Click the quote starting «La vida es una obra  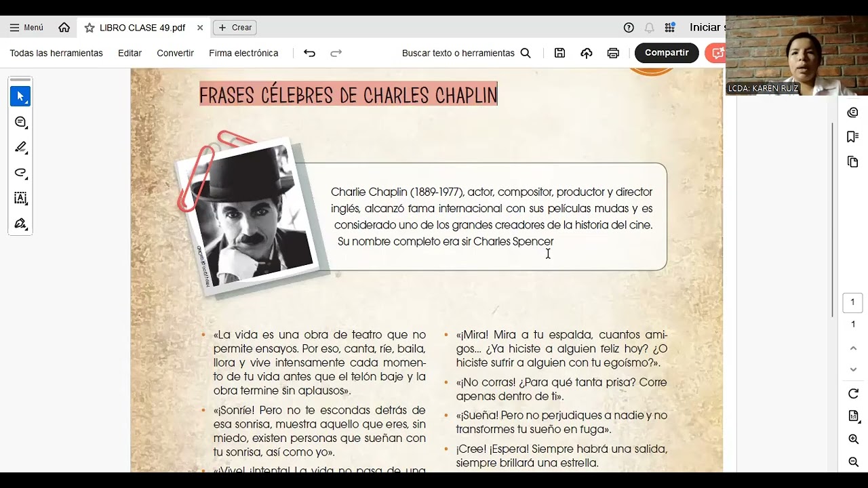pyautogui.click(x=319, y=363)
